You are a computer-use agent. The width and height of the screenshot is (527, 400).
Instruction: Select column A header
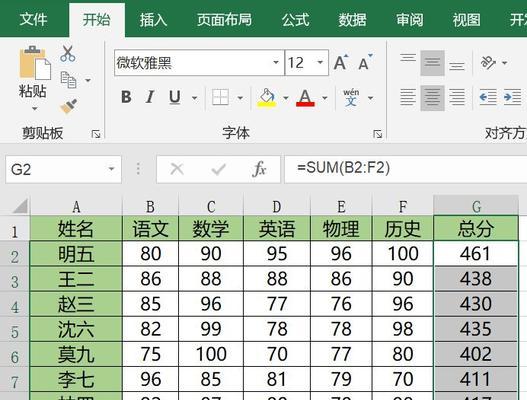pos(76,206)
